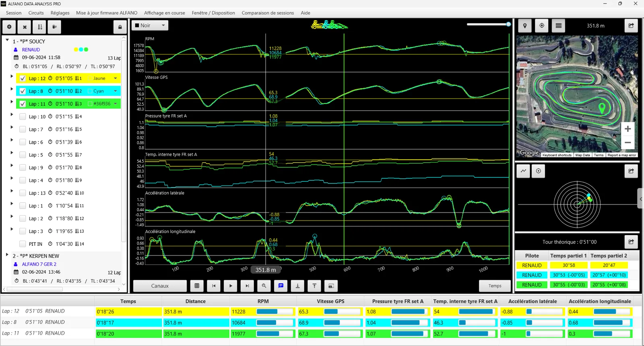Click the session list horizontal scrollbar
This screenshot has width=644, height=346.
[x=35, y=289]
